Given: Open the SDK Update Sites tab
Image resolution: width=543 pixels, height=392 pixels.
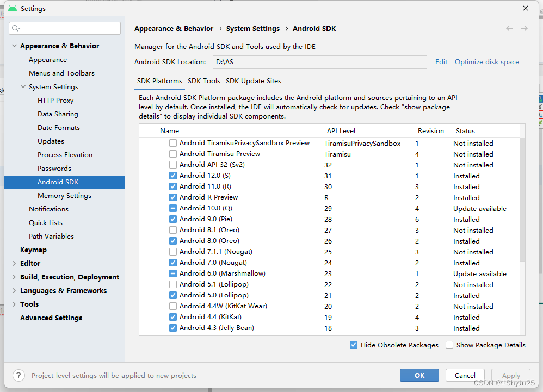Looking at the screenshot, I should [253, 80].
